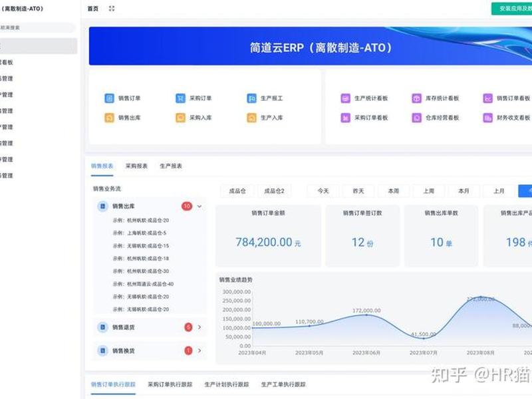Open row 示例: 上海帆软-成品仓-5
The image size is (532, 399).
coord(140,233)
